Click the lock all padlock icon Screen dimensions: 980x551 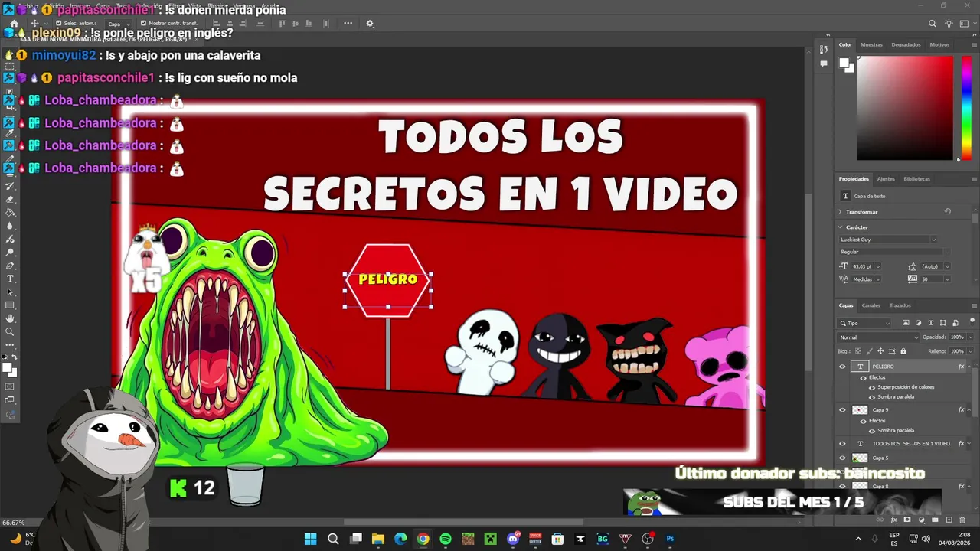click(903, 351)
